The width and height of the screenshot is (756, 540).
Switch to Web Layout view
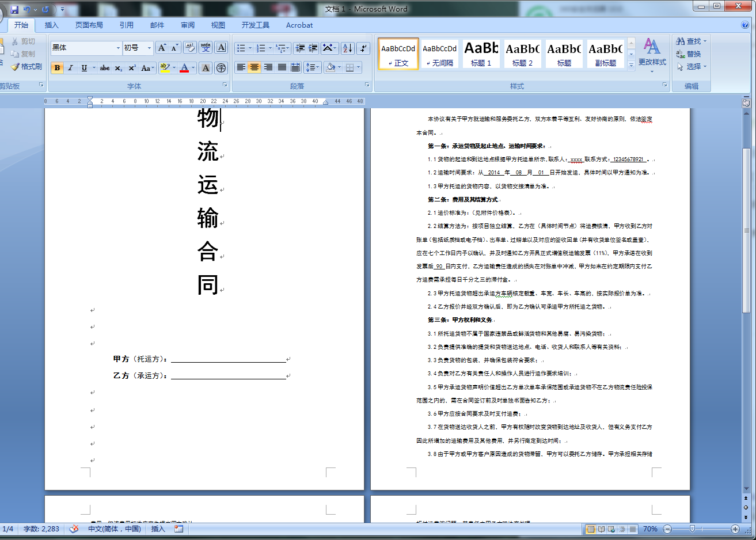coord(611,528)
